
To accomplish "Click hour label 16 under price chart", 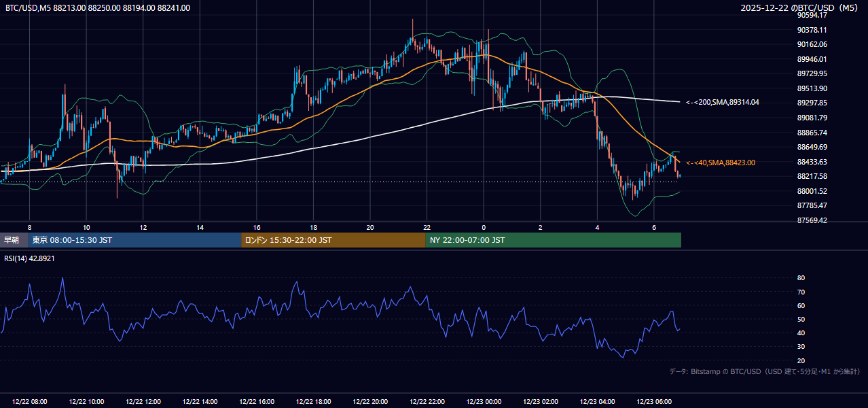I will click(x=256, y=226).
